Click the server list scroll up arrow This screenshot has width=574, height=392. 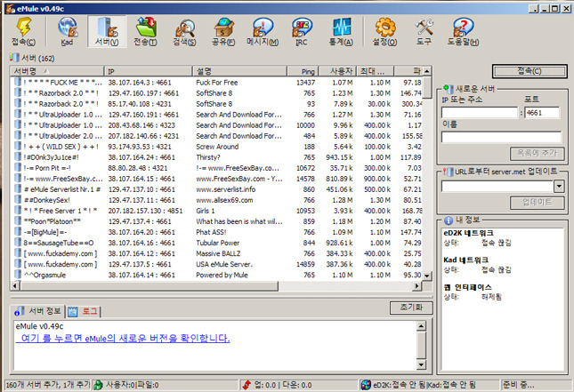point(427,71)
